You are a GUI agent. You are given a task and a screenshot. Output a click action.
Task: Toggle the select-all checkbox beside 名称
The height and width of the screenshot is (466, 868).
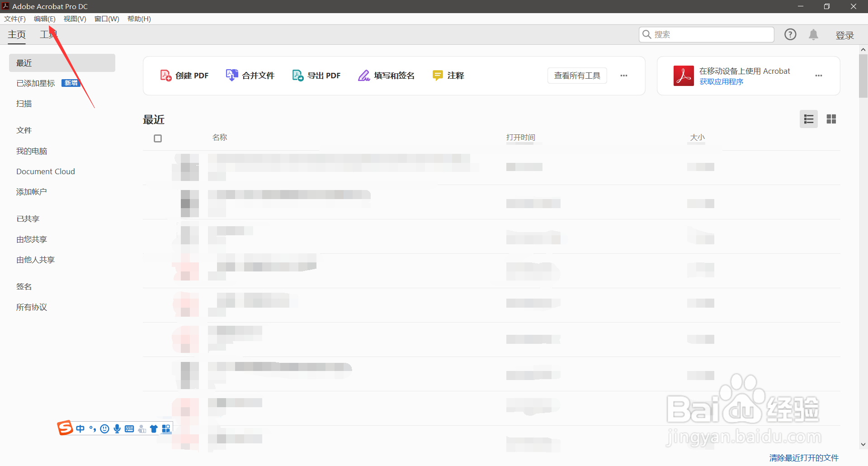click(158, 138)
